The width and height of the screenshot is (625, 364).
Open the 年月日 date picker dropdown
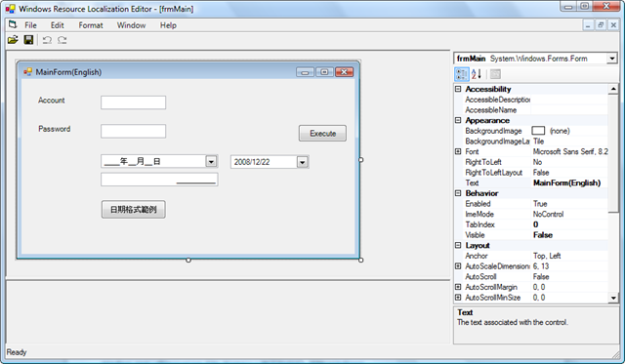[x=211, y=161]
